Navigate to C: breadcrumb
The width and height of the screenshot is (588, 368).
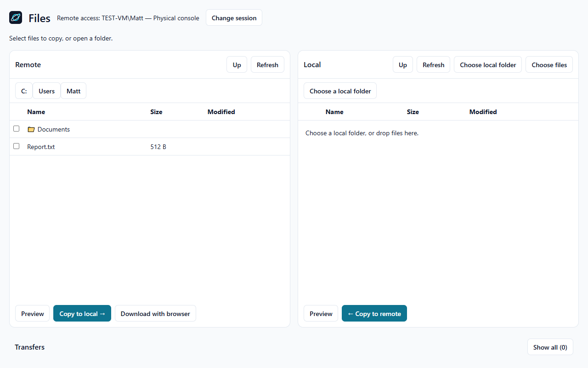coord(24,91)
